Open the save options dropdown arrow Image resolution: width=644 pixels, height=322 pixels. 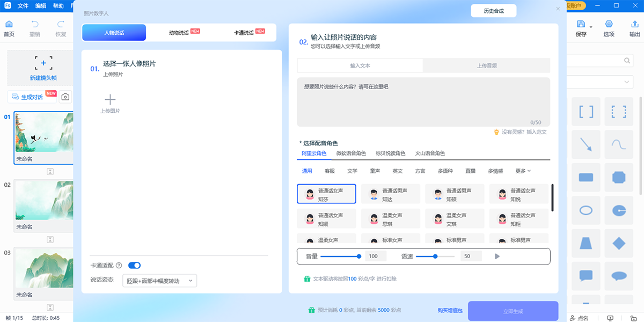(590, 28)
